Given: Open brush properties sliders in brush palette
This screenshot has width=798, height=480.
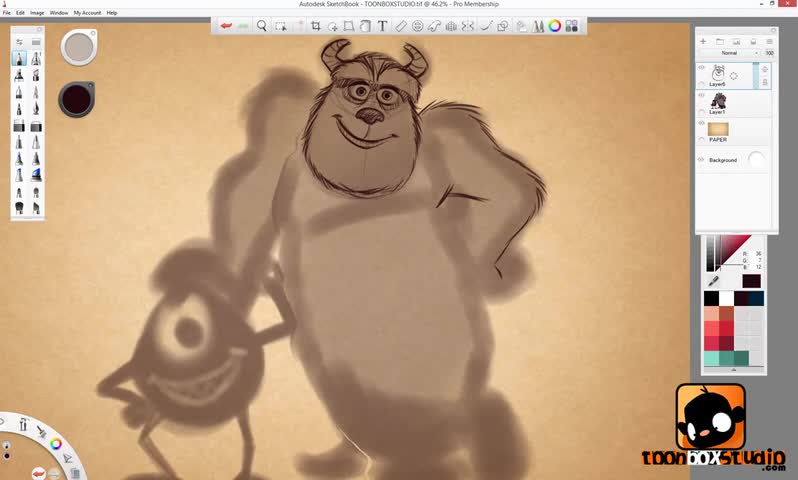Looking at the screenshot, I should 19,42.
